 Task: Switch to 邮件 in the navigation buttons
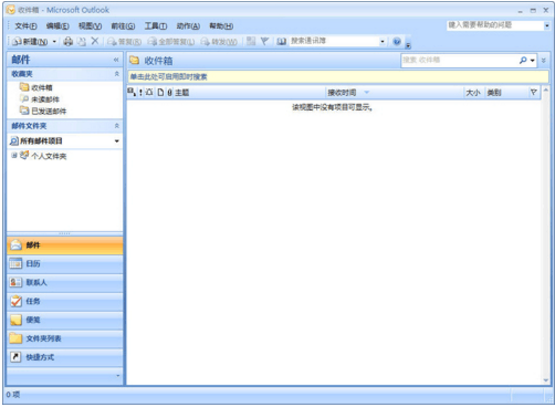[x=65, y=245]
